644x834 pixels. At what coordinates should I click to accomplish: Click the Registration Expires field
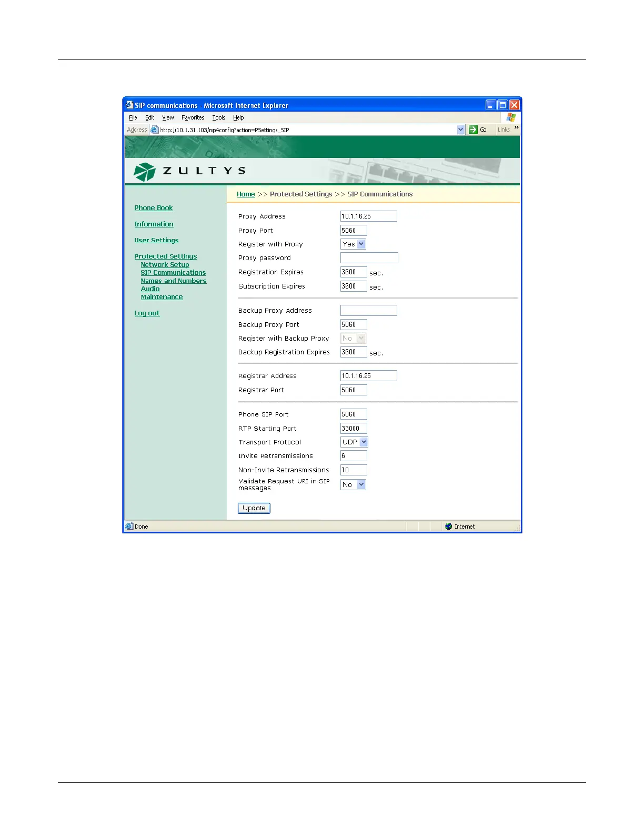354,272
